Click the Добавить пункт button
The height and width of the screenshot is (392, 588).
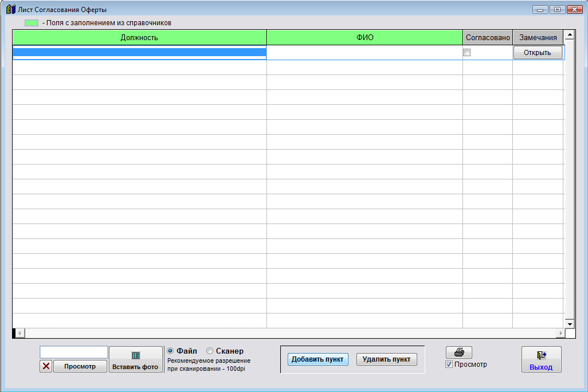point(317,359)
